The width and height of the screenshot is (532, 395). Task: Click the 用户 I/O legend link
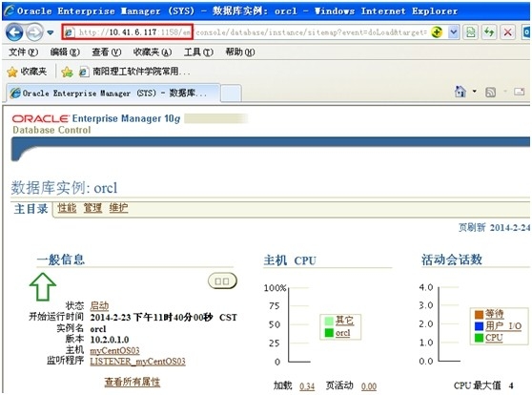pos(503,326)
